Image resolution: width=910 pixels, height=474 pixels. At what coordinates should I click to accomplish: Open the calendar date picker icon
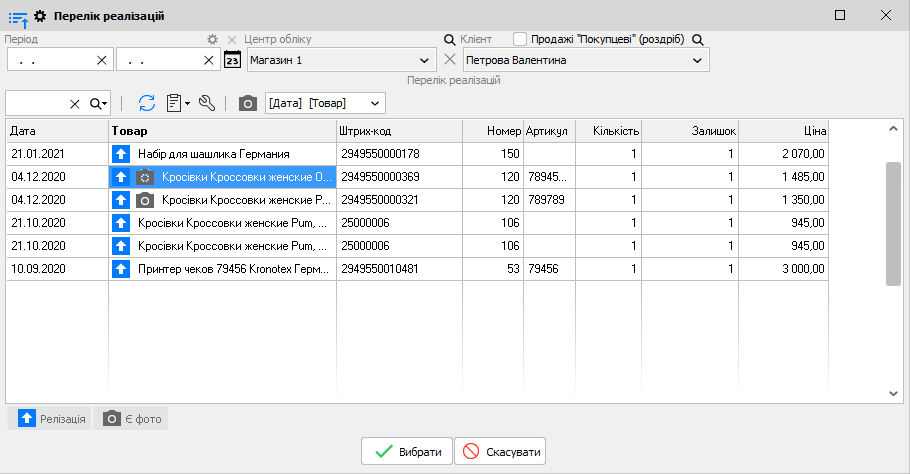232,60
